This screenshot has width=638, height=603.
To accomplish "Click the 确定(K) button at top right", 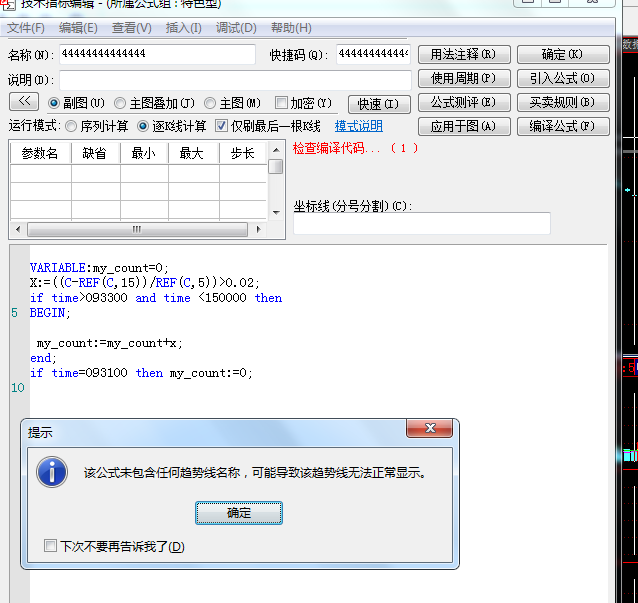I will pos(563,55).
